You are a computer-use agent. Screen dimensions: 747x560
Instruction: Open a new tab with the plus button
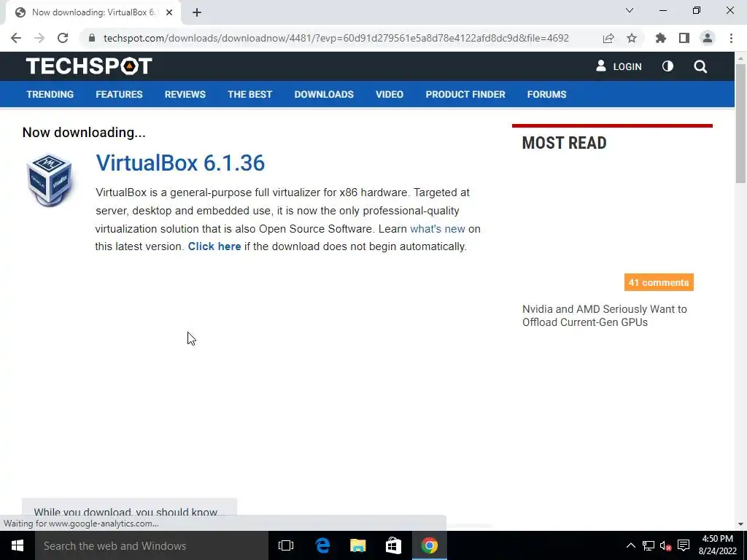(197, 12)
